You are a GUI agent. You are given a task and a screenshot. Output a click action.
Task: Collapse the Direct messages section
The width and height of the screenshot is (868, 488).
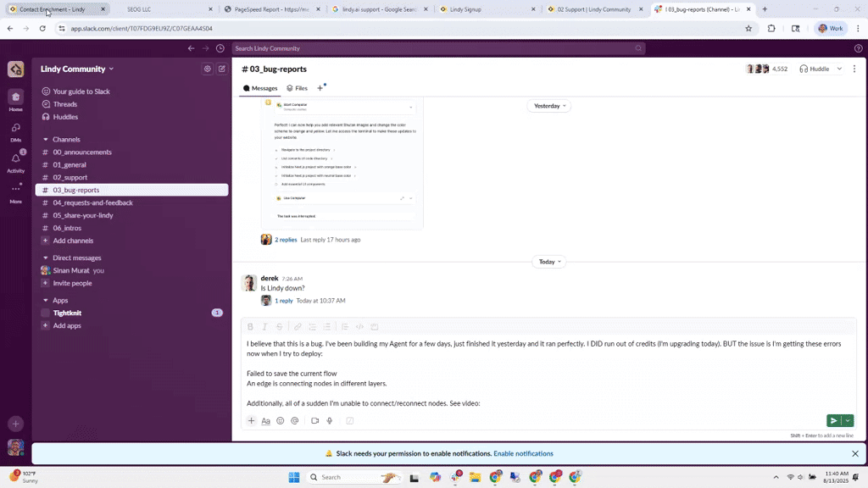click(x=46, y=258)
